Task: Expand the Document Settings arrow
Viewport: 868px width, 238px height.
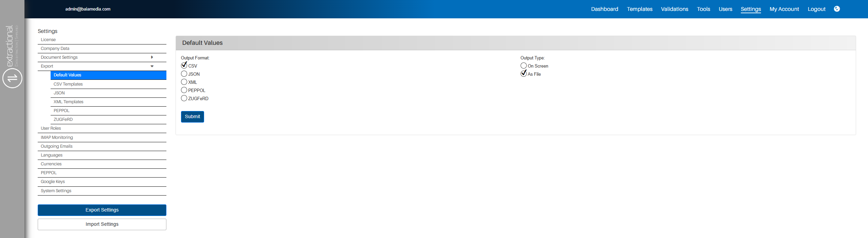Action: (152, 57)
